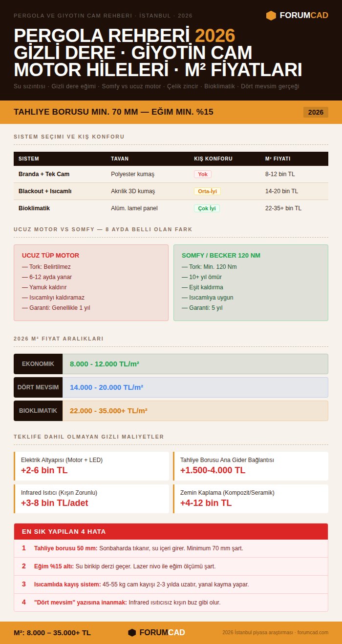This screenshot has height=644, width=342.
Task: Click 'TEKLIFE DAHIL OLMAYAN GIZLI MALIYETLER' heading
Action: [89, 437]
